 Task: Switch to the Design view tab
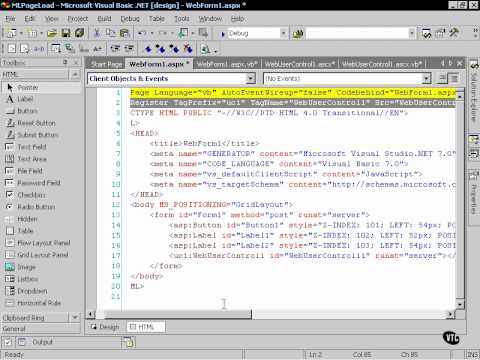pos(105,327)
